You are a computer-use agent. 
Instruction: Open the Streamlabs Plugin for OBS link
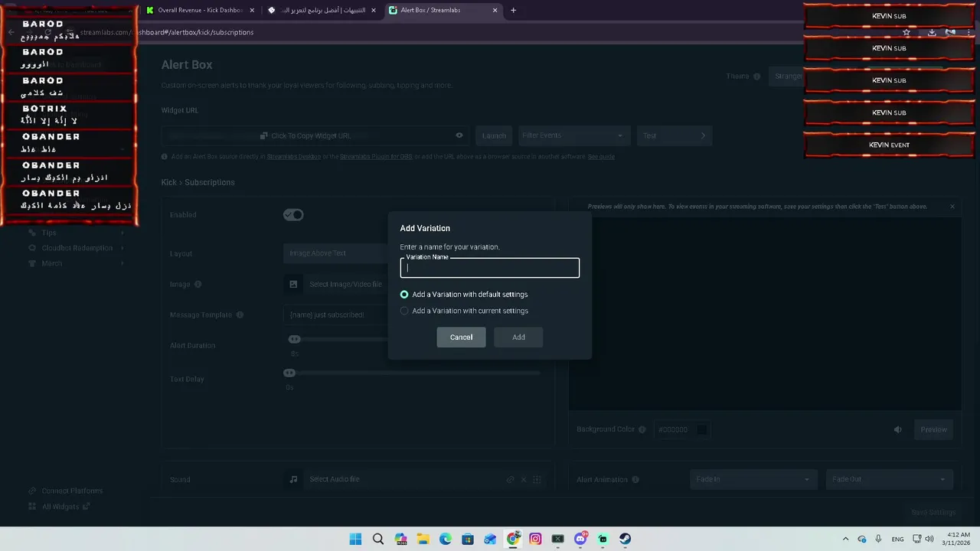pos(377,157)
